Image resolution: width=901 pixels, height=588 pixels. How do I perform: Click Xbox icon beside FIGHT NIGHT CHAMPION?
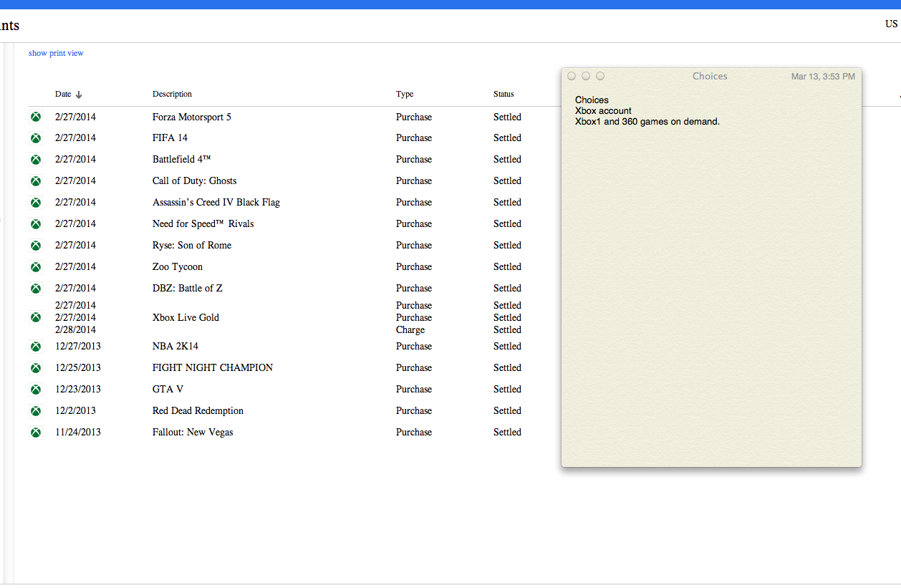click(35, 368)
